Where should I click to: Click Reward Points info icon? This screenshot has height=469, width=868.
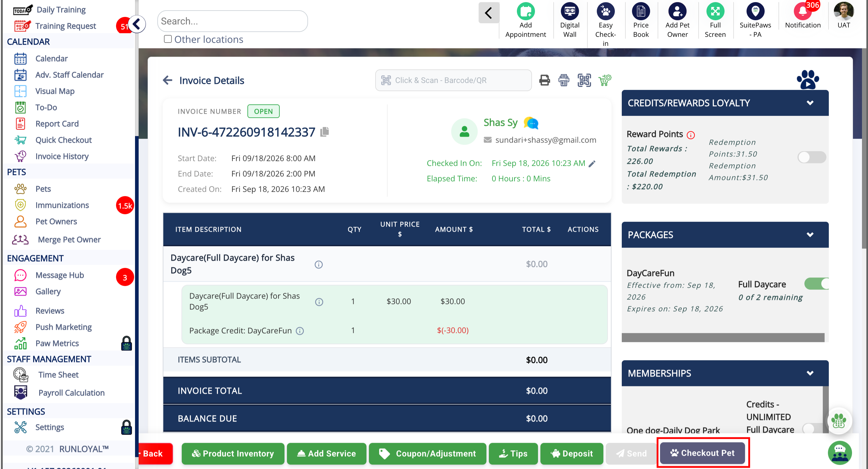[x=690, y=135]
